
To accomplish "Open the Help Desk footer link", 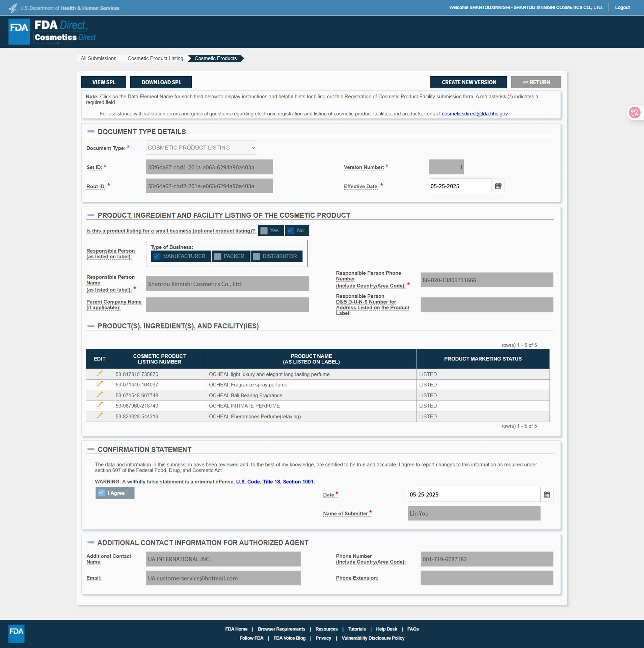I will click(x=386, y=629).
